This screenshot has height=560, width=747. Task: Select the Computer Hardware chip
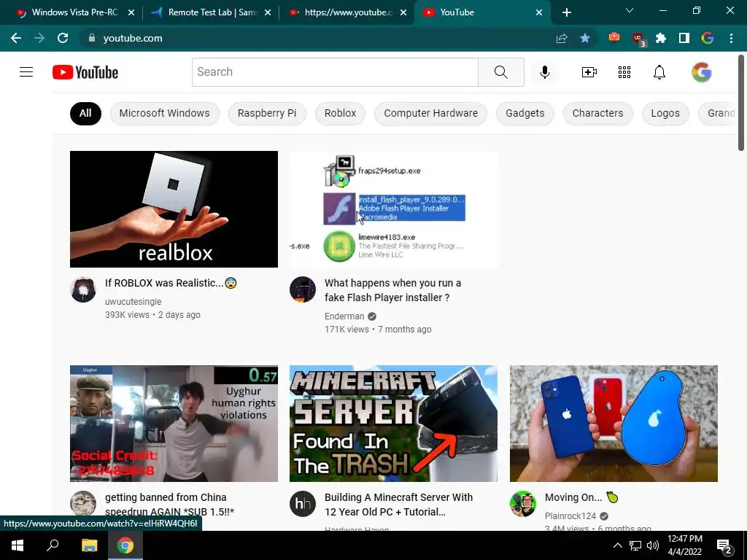pos(430,113)
